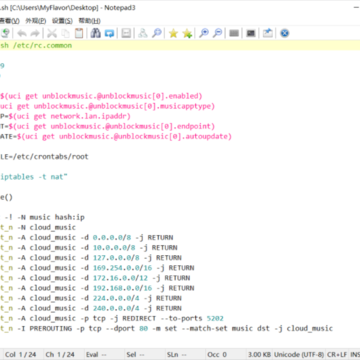Open the 设置(S) menu
360x360 pixels.
[62, 21]
